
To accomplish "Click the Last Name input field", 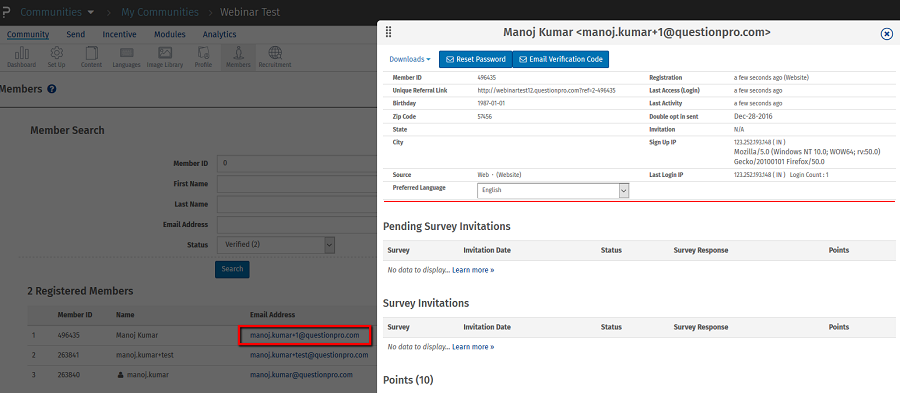I will tap(297, 204).
